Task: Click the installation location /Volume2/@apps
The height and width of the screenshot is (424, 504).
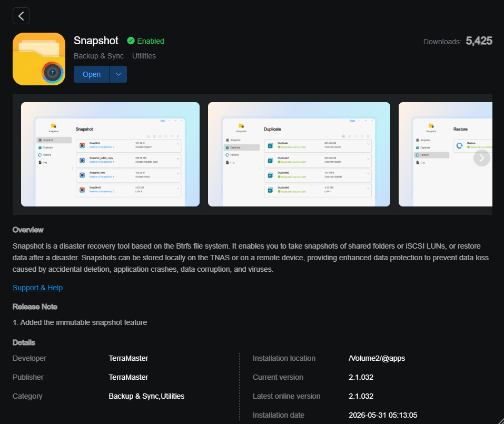Action: [377, 358]
